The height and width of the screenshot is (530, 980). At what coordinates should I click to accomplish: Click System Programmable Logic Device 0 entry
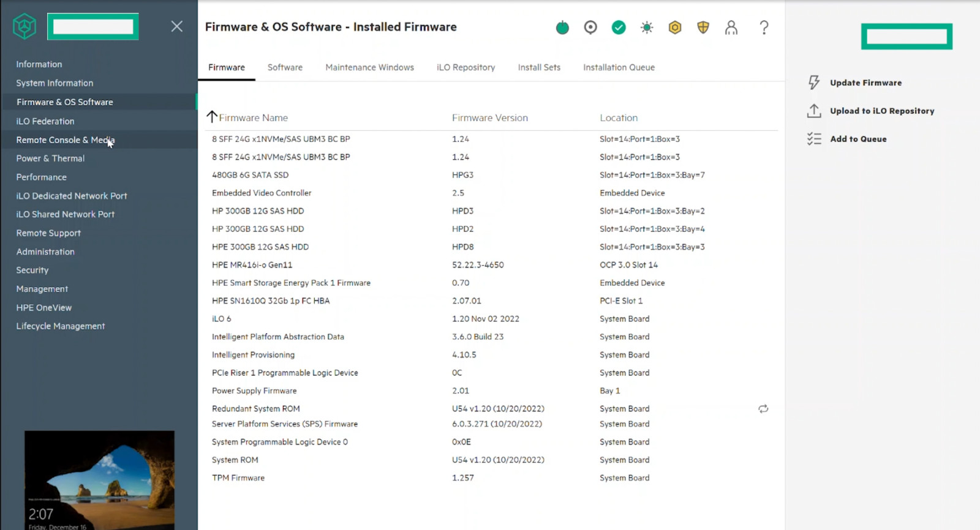tap(280, 442)
